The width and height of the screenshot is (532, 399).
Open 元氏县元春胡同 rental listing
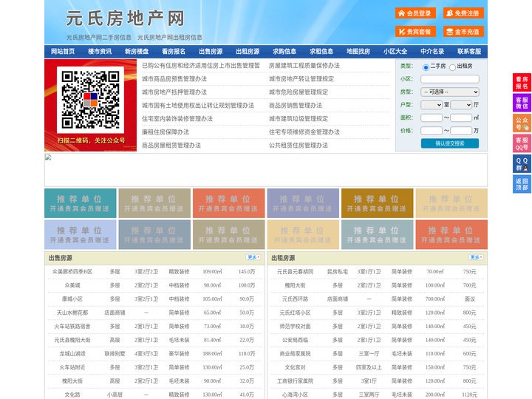click(295, 272)
